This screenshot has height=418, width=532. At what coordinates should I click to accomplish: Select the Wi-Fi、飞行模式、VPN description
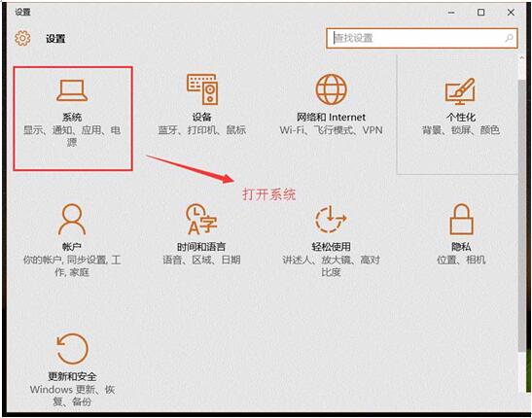coord(331,130)
